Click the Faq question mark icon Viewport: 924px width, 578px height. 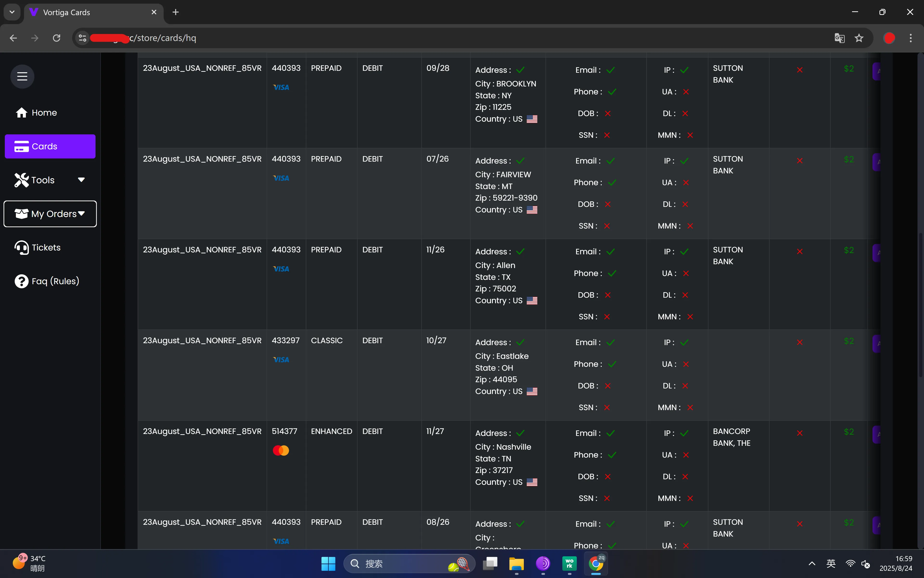click(x=21, y=281)
